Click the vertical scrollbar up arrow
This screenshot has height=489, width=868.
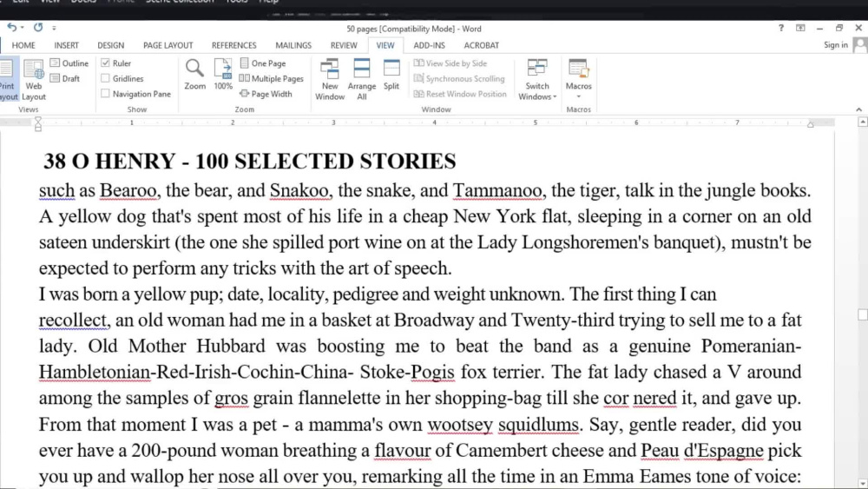[x=863, y=122]
